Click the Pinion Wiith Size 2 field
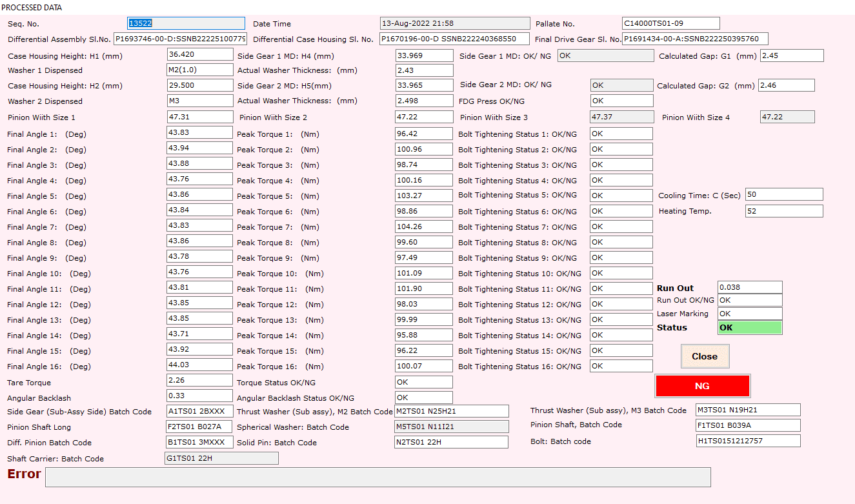Image resolution: width=855 pixels, height=504 pixels. point(425,117)
